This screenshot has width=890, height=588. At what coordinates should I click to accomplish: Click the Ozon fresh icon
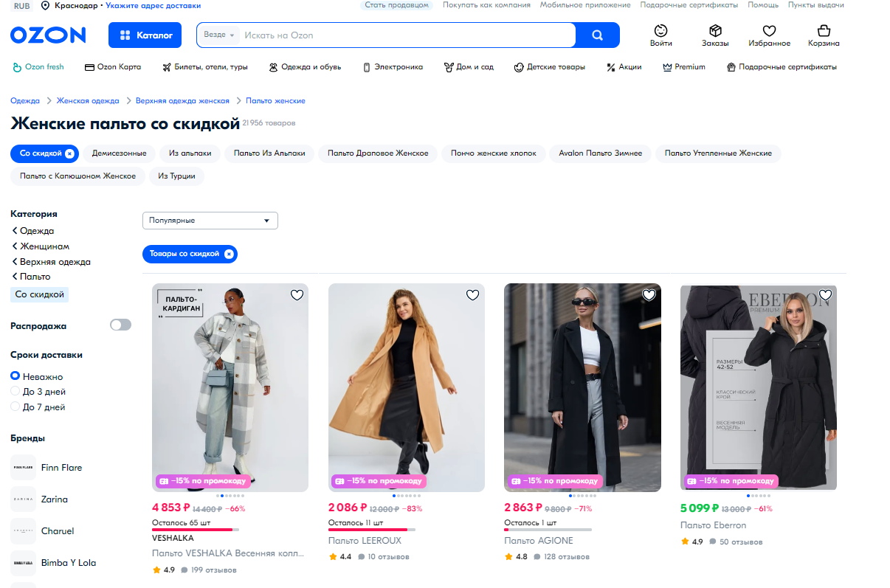pyautogui.click(x=17, y=67)
